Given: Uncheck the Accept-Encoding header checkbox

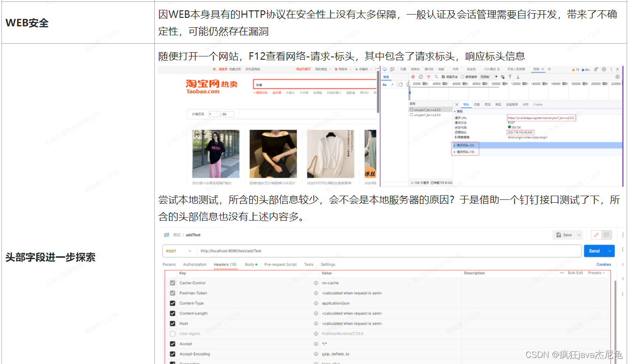Looking at the screenshot, I should pyautogui.click(x=172, y=354).
